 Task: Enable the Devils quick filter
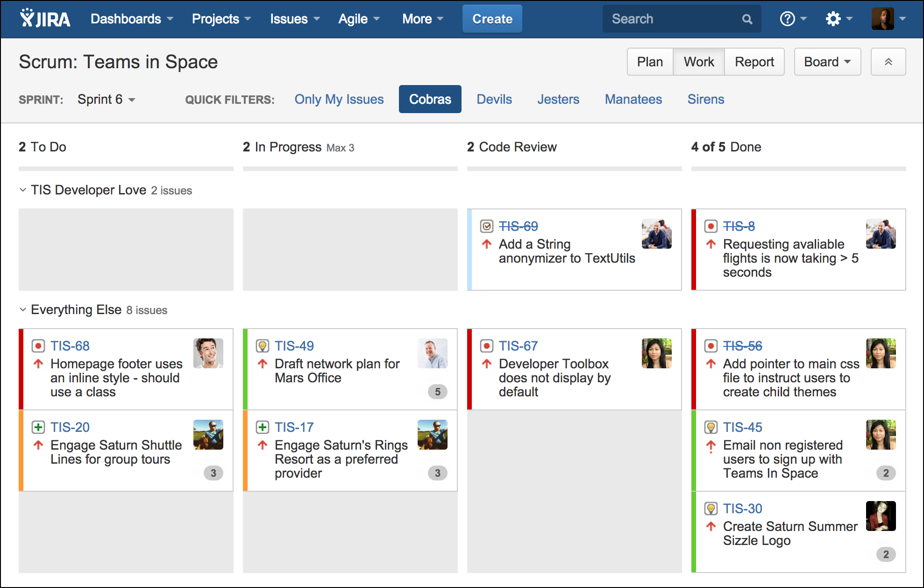pyautogui.click(x=494, y=99)
